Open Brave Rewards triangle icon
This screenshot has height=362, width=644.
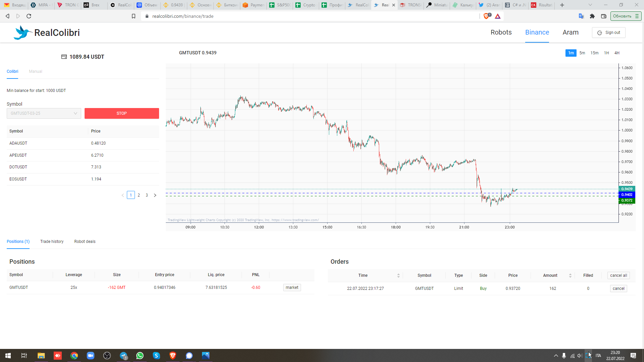pyautogui.click(x=498, y=16)
